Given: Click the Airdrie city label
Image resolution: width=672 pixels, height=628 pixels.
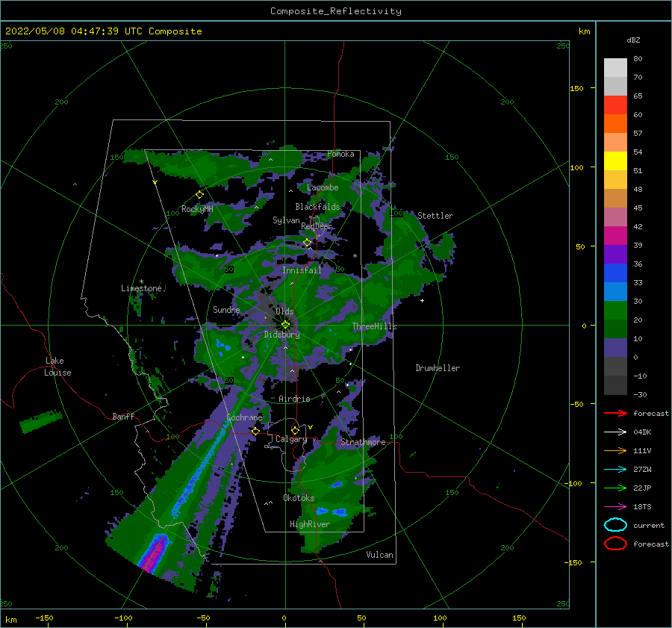Looking at the screenshot, I should point(294,399).
